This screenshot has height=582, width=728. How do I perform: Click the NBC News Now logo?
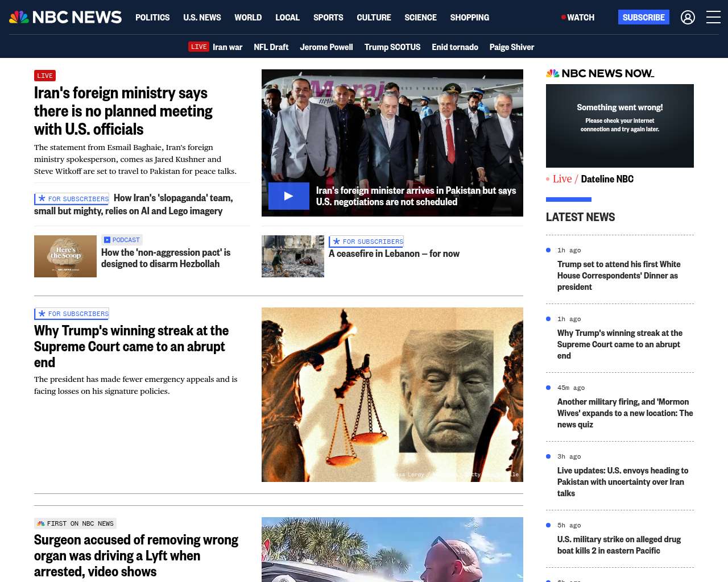point(600,73)
